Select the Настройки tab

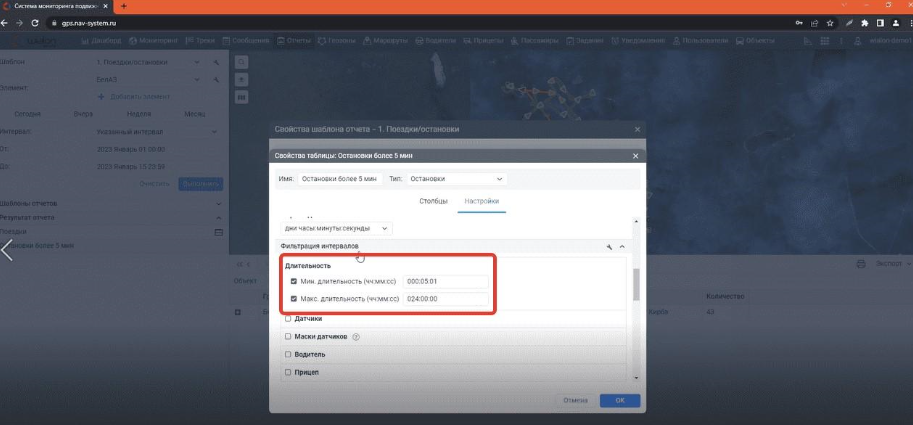[482, 202]
